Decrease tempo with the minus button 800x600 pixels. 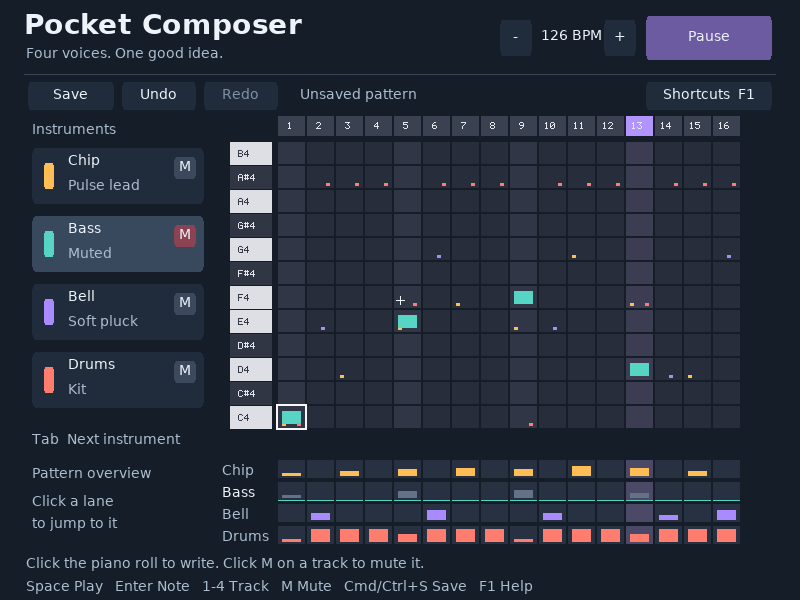pyautogui.click(x=516, y=38)
